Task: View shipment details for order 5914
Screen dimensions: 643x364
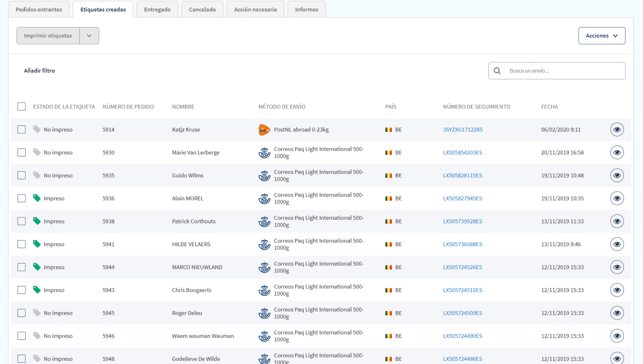Action: coord(617,130)
